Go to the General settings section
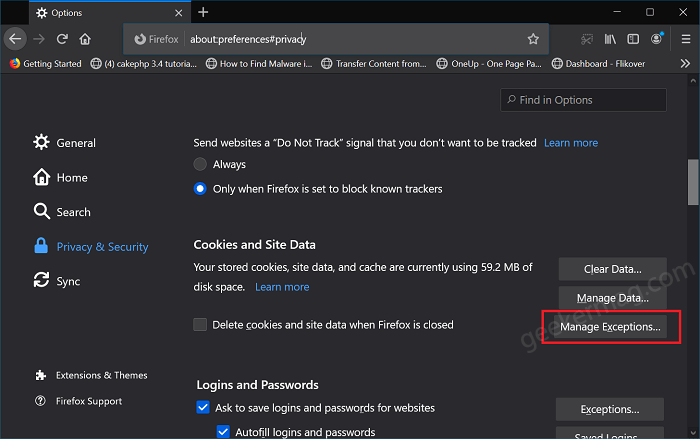The height and width of the screenshot is (439, 700). point(64,142)
